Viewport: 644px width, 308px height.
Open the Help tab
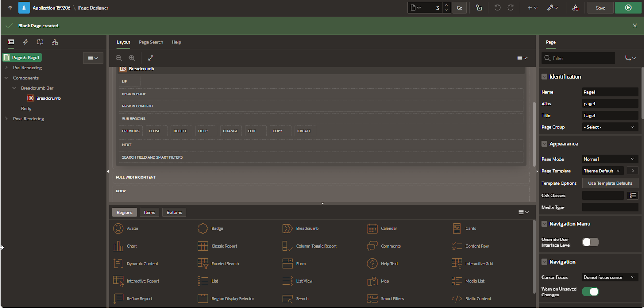coord(176,42)
